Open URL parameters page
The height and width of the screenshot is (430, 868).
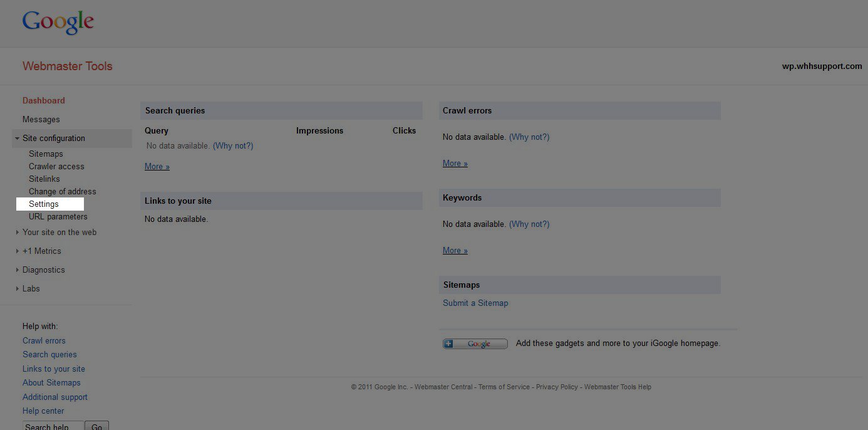pos(58,216)
